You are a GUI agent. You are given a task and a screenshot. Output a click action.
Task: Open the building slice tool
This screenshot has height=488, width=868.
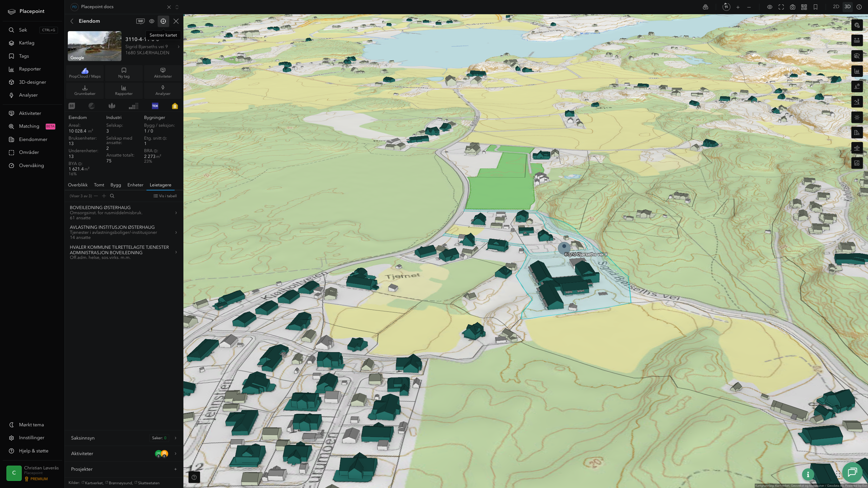(857, 148)
